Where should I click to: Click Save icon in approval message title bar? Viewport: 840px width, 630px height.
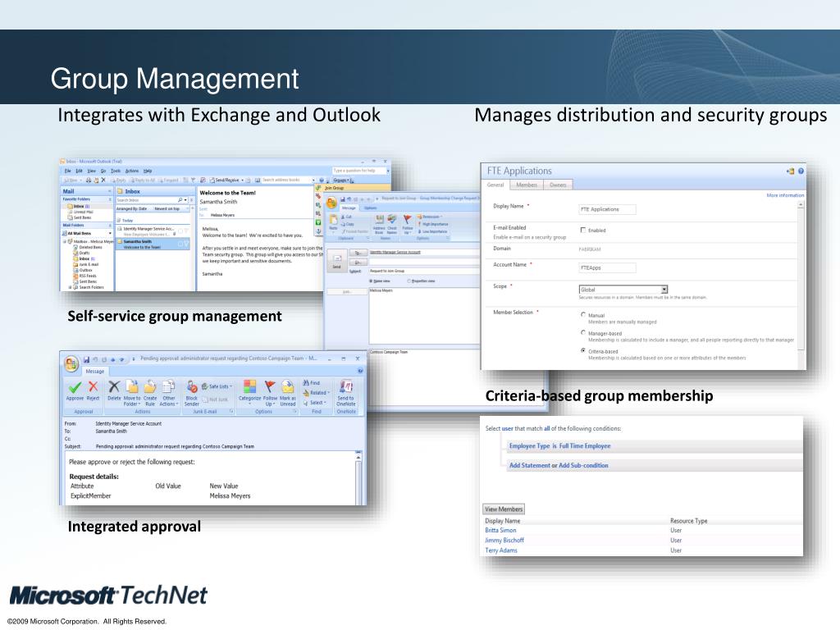(86, 359)
